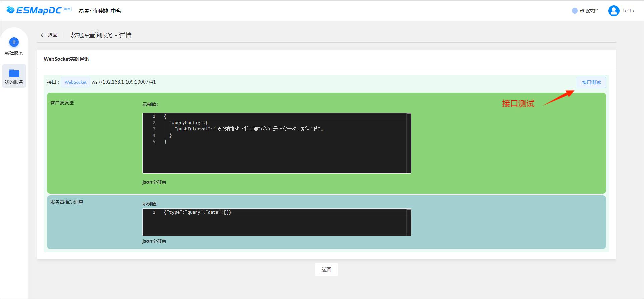Click the 易景空间数据中台 title
644x299 pixels.
[x=100, y=11]
